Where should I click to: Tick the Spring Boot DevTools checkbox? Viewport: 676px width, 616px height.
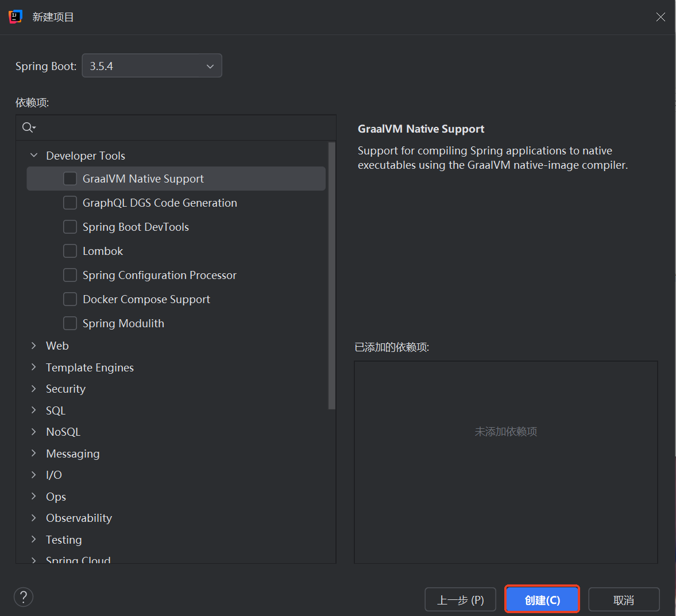70,227
